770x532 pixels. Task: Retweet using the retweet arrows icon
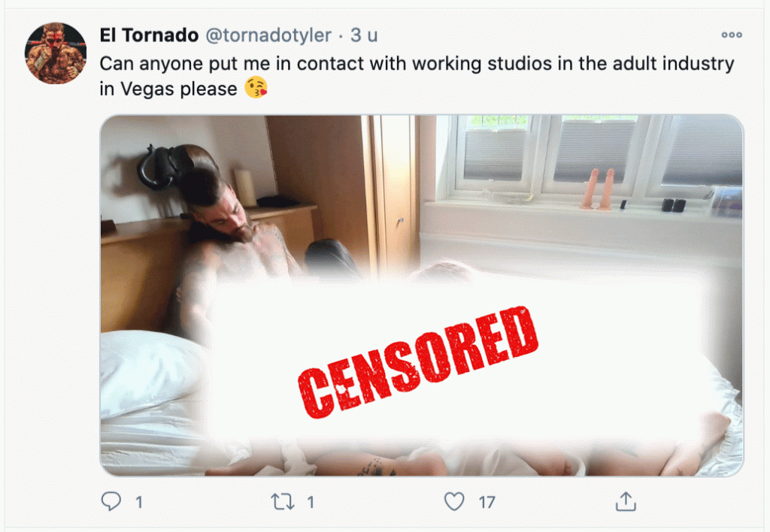point(283,502)
